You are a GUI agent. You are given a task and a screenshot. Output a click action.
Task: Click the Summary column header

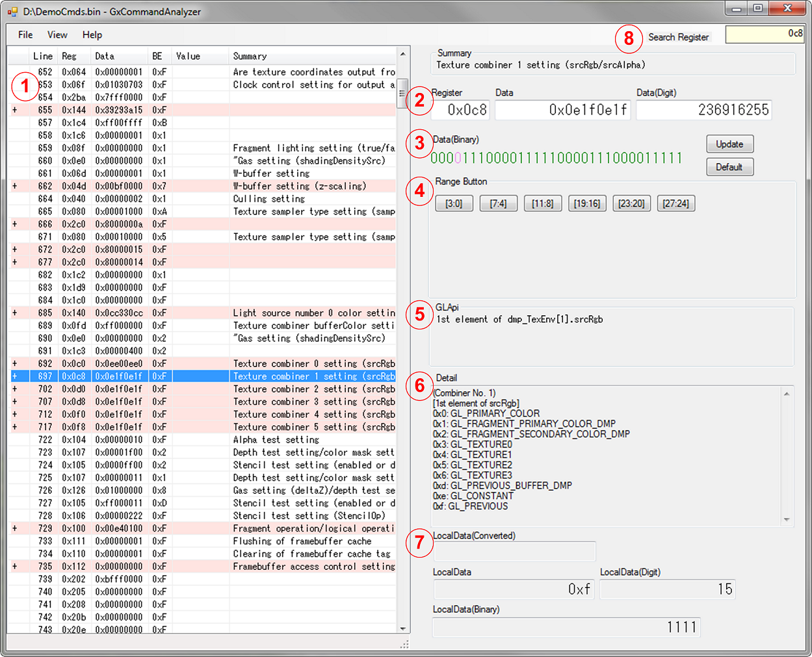pyautogui.click(x=312, y=57)
